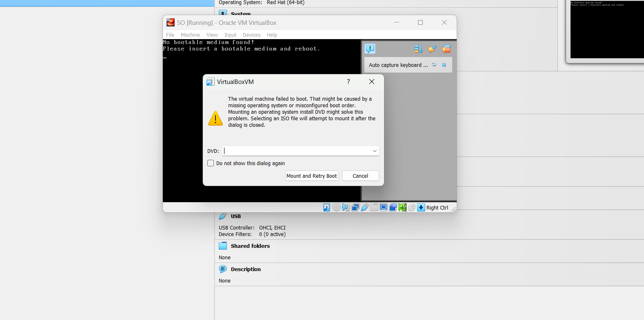Image resolution: width=644 pixels, height=320 pixels.
Task: Click the status bar resize grip of VM window
Action: pyautogui.click(x=453, y=209)
